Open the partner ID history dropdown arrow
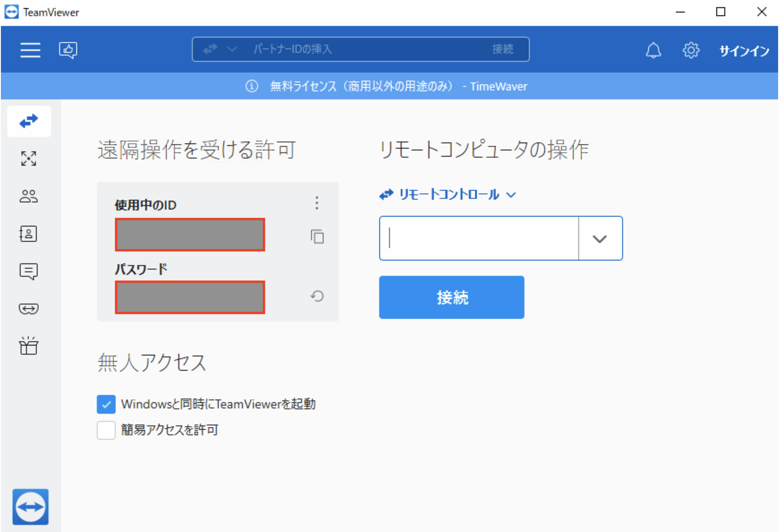Image resolution: width=779 pixels, height=532 pixels. tap(600, 238)
